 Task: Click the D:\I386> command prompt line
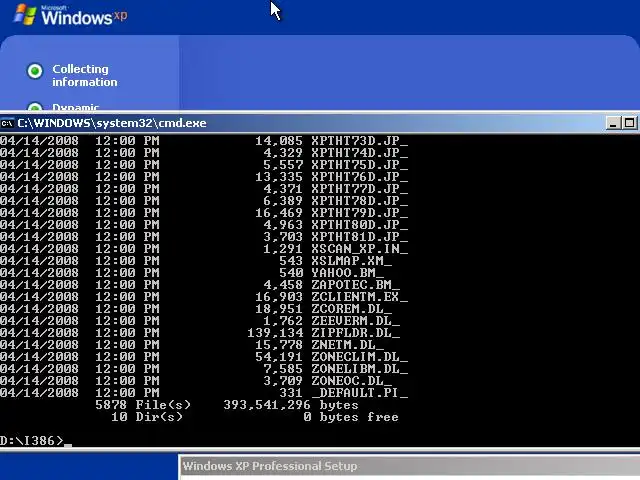click(x=36, y=441)
